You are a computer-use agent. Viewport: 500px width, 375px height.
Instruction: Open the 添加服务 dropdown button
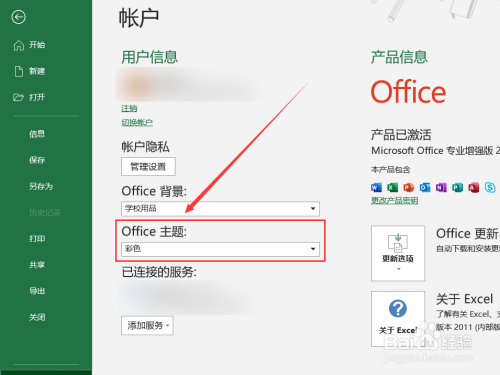[147, 325]
